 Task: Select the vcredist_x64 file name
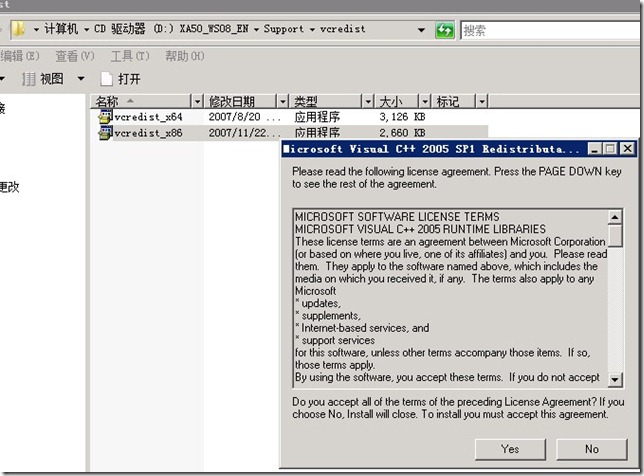148,117
